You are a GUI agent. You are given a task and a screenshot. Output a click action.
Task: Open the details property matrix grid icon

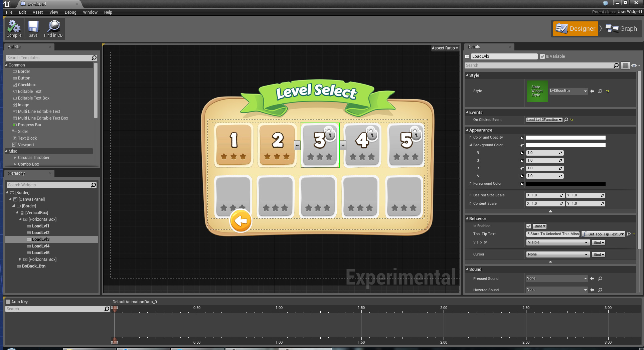(x=625, y=65)
